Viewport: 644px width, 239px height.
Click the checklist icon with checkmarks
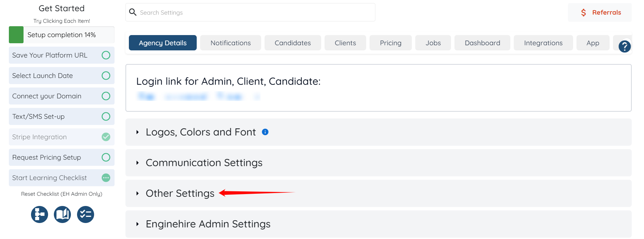(86, 214)
